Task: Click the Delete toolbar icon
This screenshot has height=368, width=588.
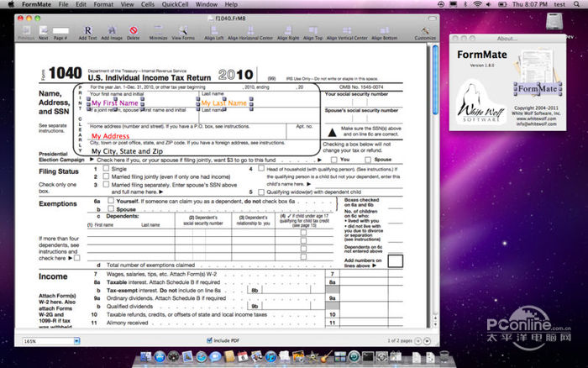Action: 133,33
